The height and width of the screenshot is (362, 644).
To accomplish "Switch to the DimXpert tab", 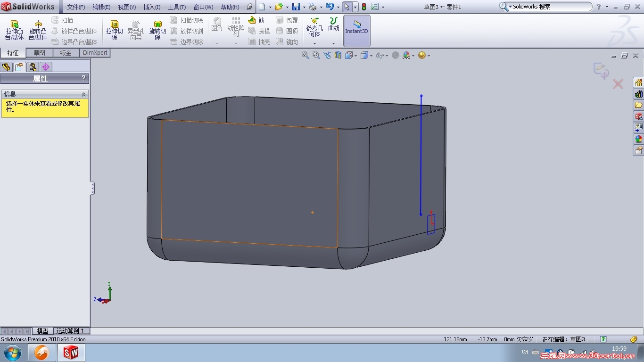I will (x=95, y=53).
